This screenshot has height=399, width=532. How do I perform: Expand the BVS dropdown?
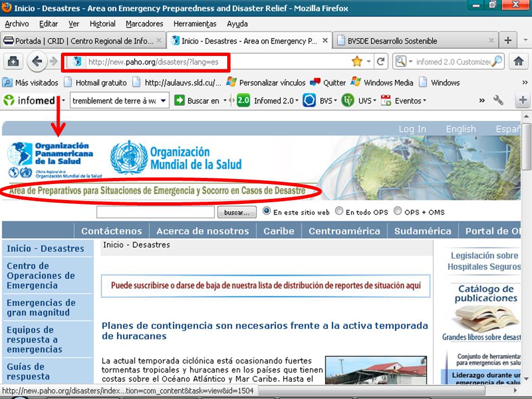click(335, 100)
